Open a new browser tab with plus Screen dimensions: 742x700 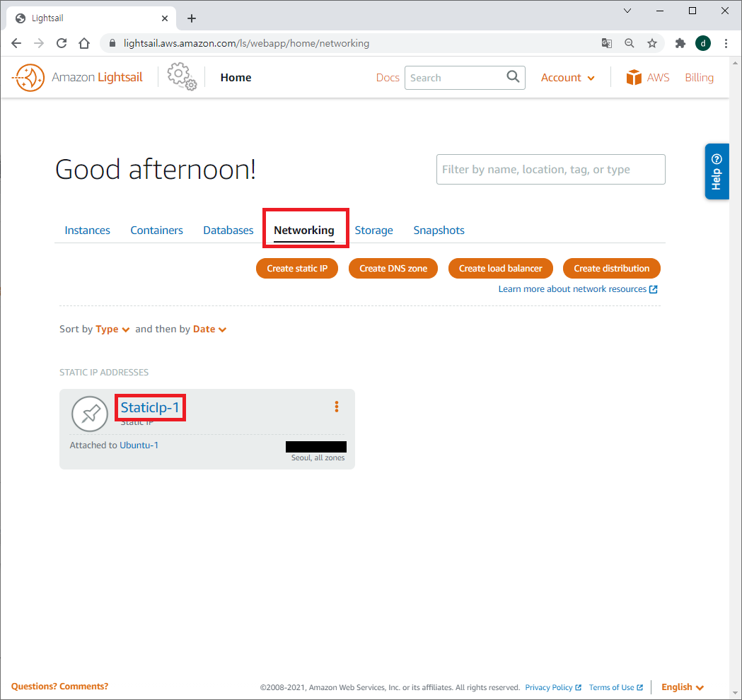click(x=192, y=18)
